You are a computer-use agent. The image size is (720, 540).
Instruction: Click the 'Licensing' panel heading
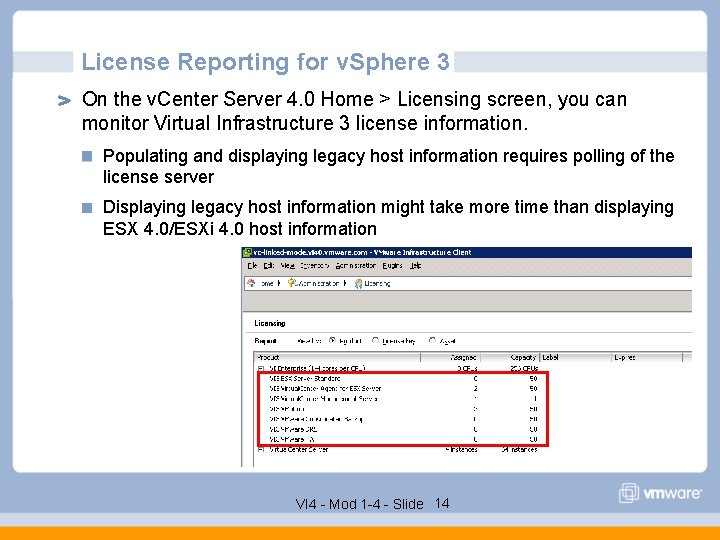click(270, 323)
